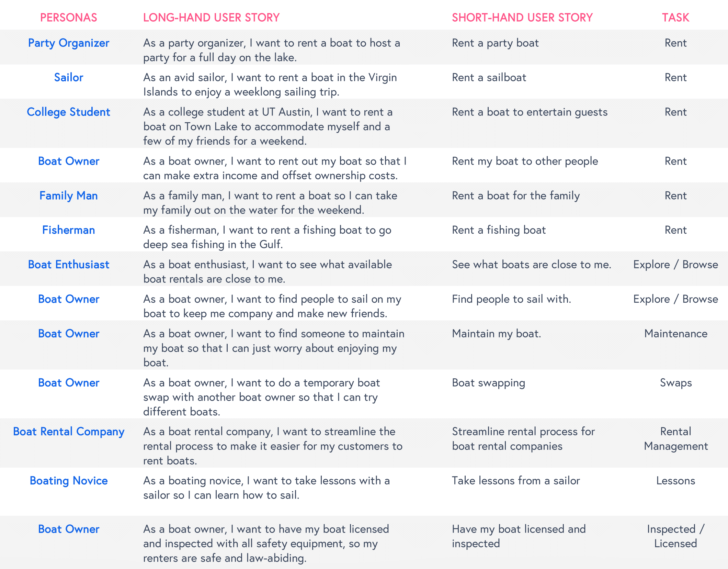Select the Fisherman persona link

(x=69, y=230)
